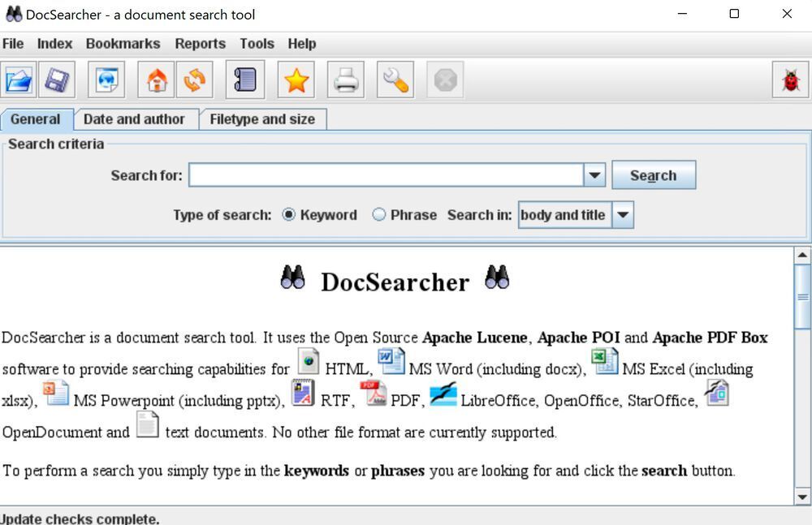Click the binoculars image left of DocSearcher heading
Screen dimensions: 812x525
click(292, 277)
